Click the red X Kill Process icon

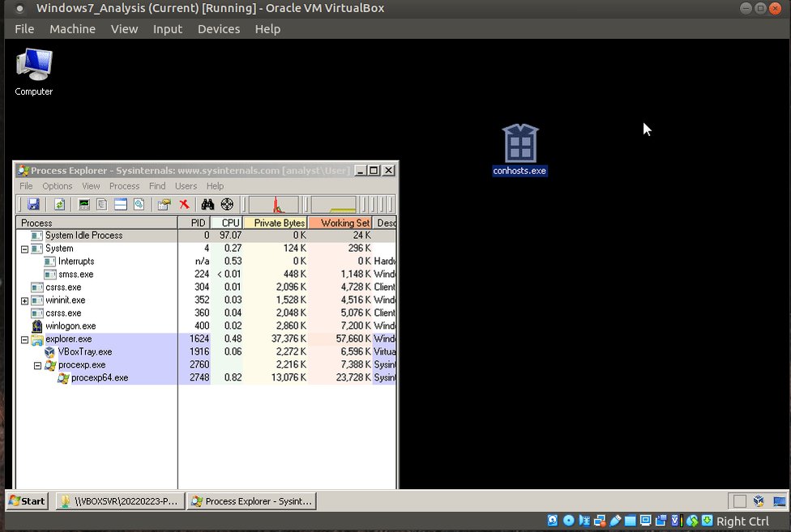(184, 204)
